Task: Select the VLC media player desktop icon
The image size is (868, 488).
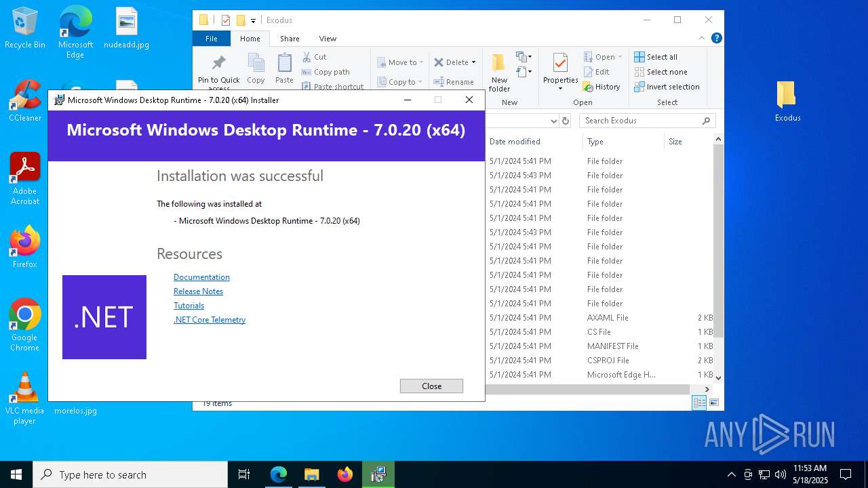Action: [x=25, y=399]
